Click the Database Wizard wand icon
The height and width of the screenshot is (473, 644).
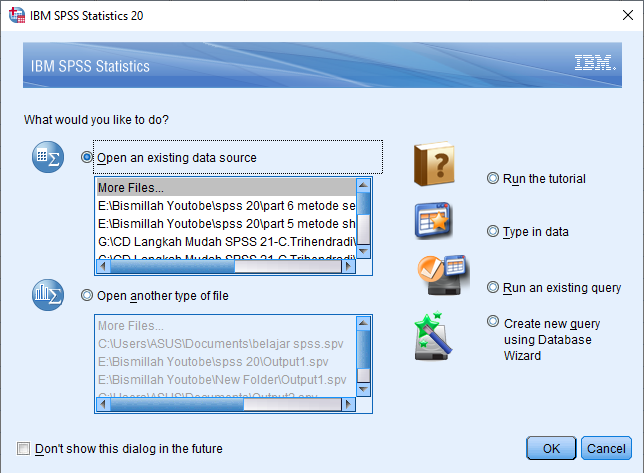(433, 336)
